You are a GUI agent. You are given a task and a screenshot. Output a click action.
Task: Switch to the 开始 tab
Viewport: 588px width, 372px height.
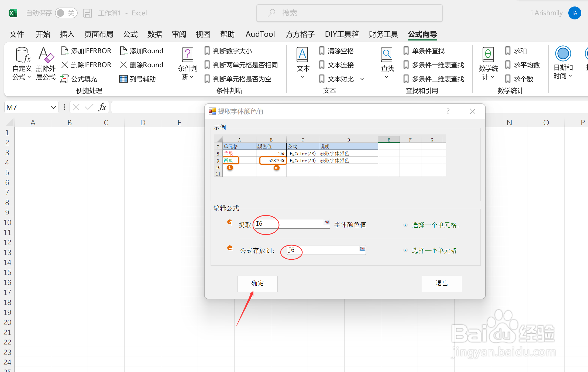pos(43,34)
